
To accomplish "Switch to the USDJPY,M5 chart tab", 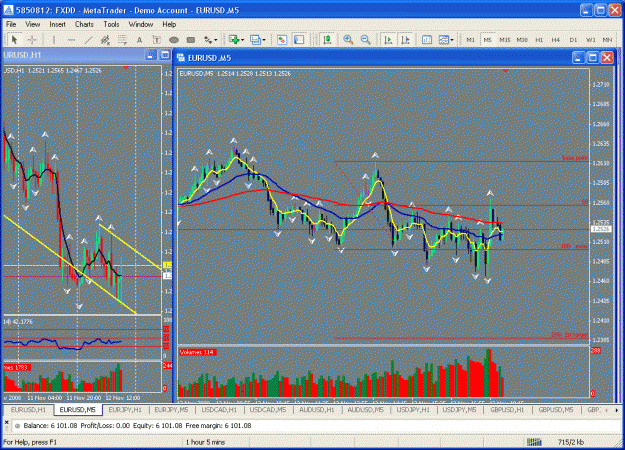I will [x=459, y=410].
